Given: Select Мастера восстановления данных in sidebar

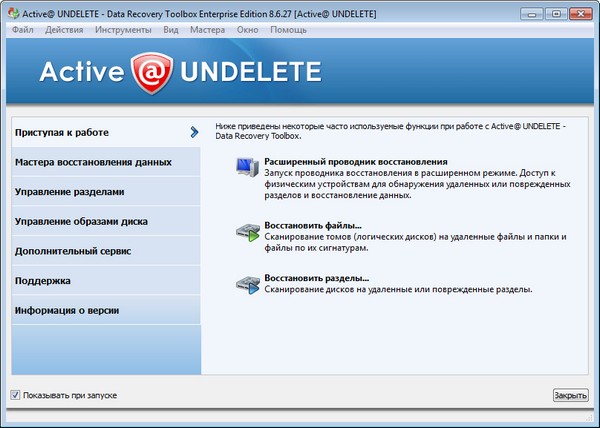Looking at the screenshot, I should [93, 162].
